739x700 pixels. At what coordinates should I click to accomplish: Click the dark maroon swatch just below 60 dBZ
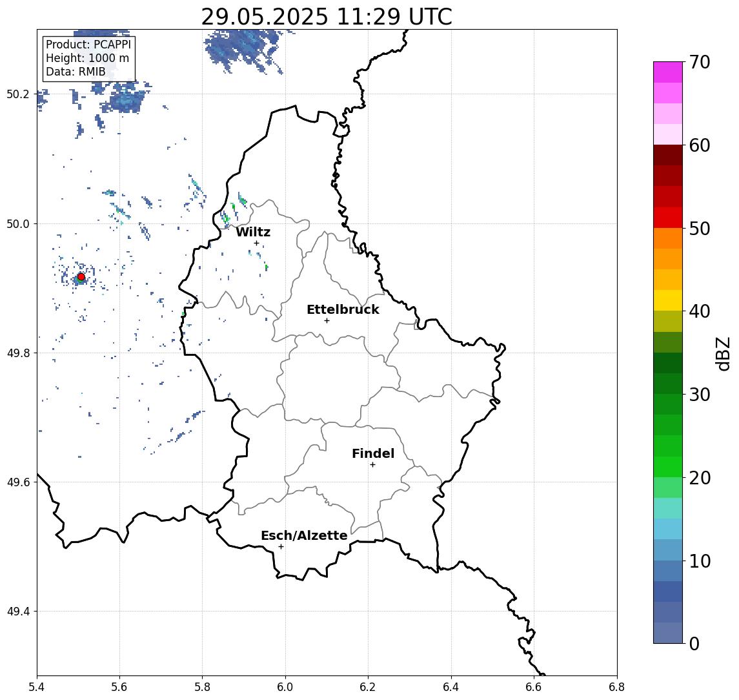point(668,155)
